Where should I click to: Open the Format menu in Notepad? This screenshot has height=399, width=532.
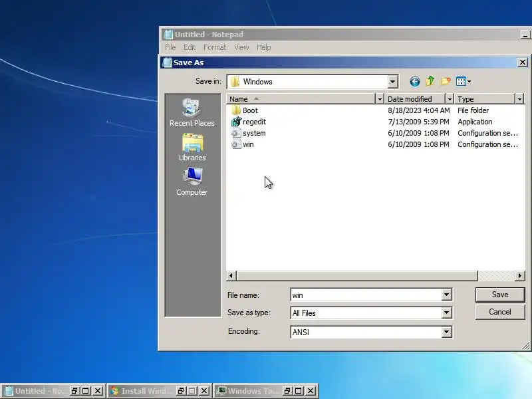point(214,47)
